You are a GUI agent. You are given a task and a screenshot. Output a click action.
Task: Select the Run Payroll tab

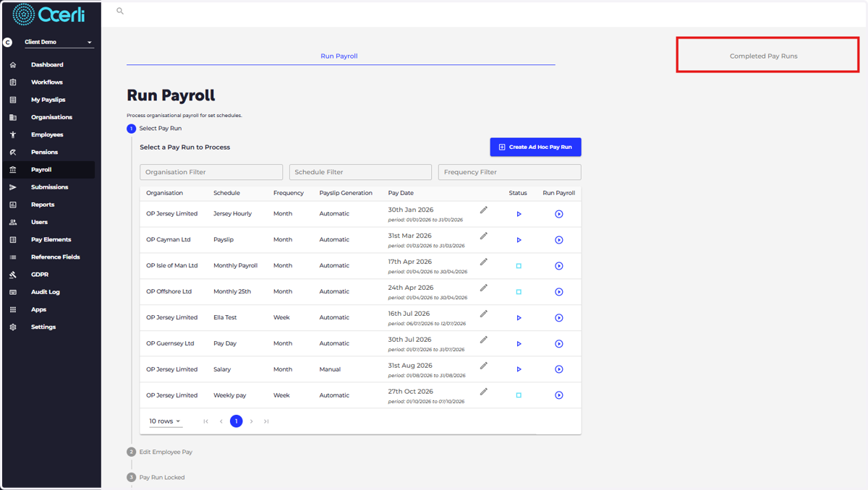click(x=339, y=56)
